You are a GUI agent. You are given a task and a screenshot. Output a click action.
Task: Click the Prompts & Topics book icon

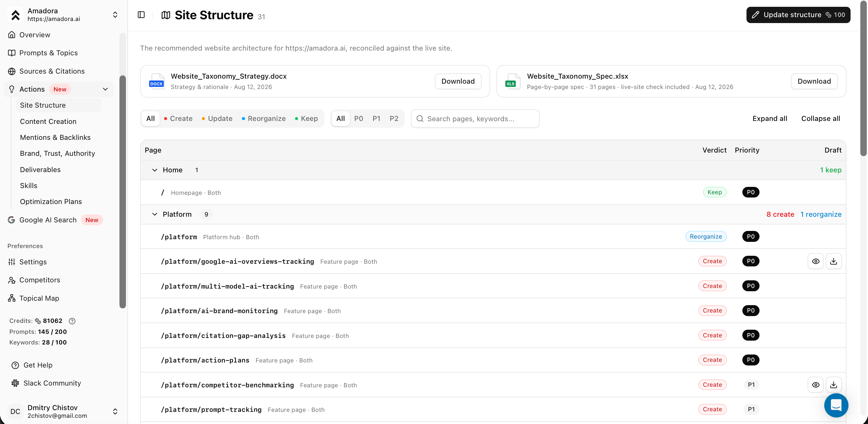(12, 53)
